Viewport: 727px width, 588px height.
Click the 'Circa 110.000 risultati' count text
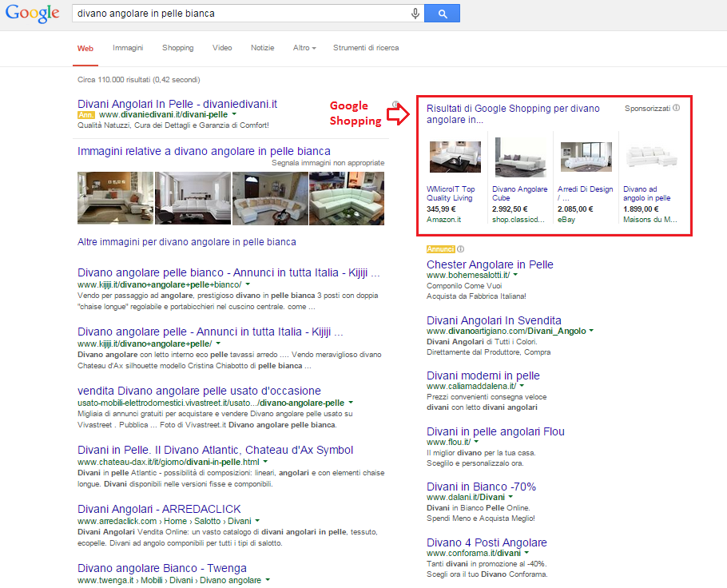coord(139,80)
